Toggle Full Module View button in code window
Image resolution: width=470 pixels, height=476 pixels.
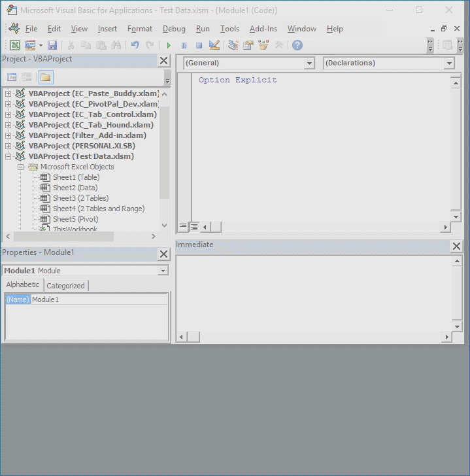click(194, 226)
